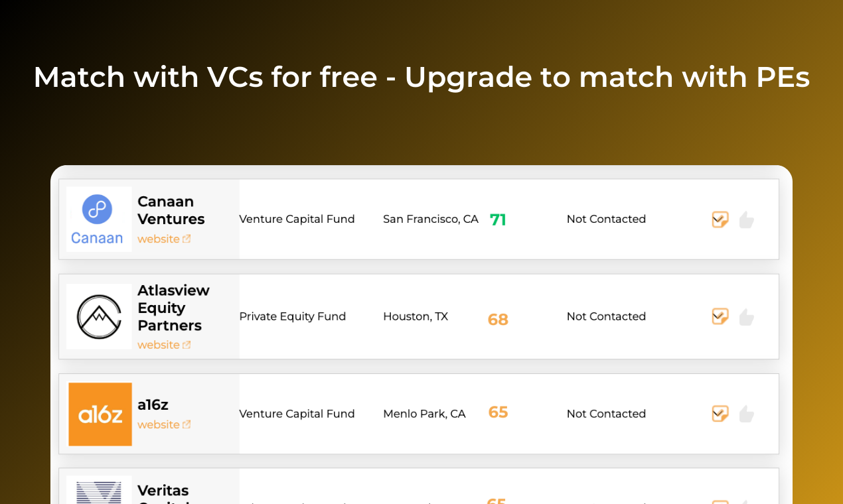Open the note icon for Atlasview Equity Partners
This screenshot has height=504, width=843.
(720, 316)
